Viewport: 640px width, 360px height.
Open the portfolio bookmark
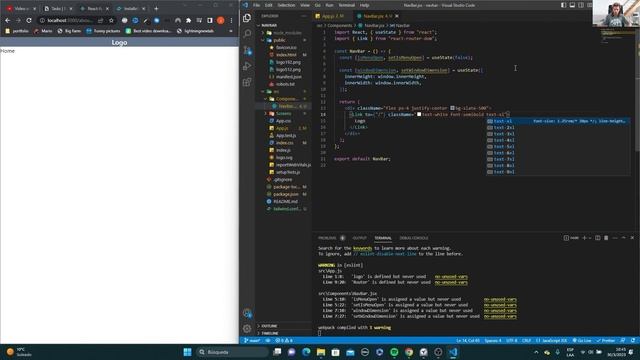(x=17, y=31)
